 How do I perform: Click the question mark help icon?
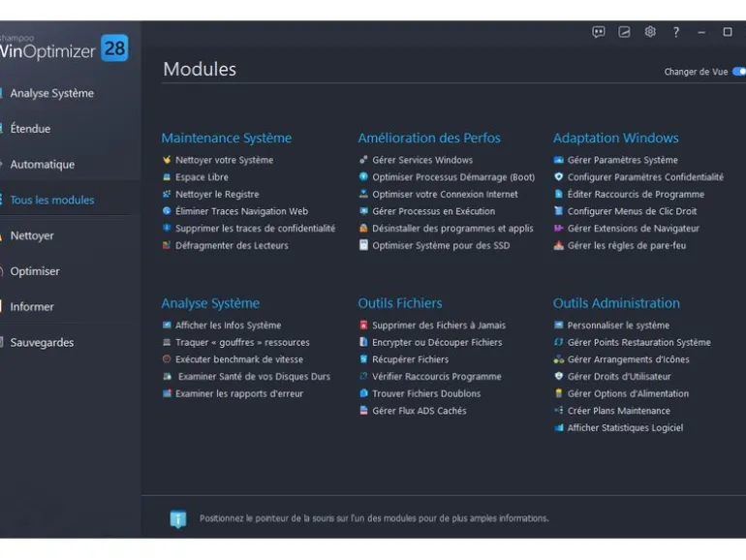pyautogui.click(x=675, y=32)
